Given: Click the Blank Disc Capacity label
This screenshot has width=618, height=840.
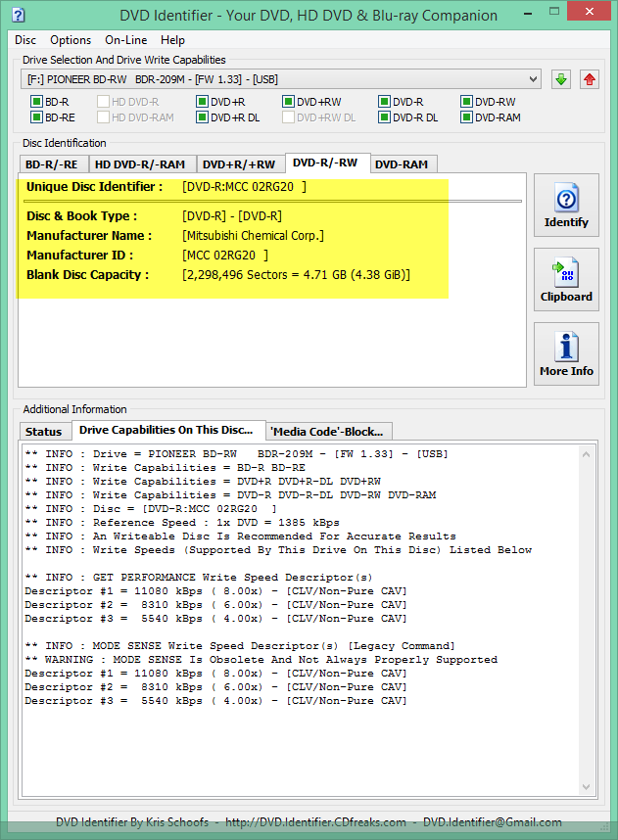Looking at the screenshot, I should point(87,275).
